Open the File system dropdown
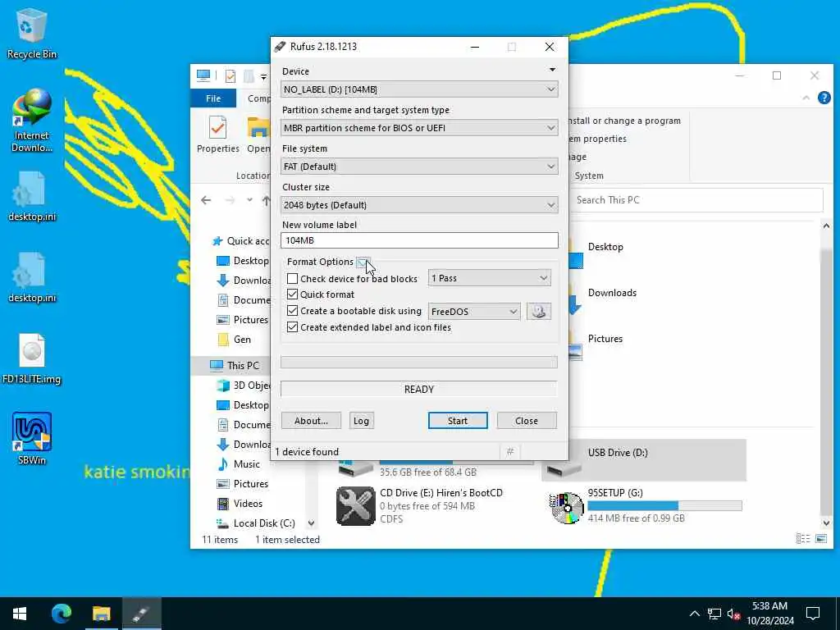The image size is (840, 630). (x=419, y=167)
